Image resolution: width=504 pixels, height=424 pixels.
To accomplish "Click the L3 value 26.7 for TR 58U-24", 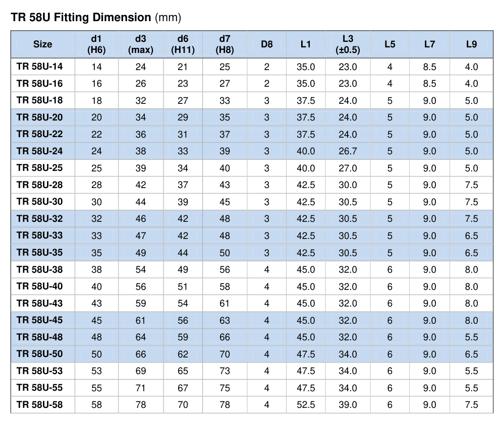I will point(348,151).
